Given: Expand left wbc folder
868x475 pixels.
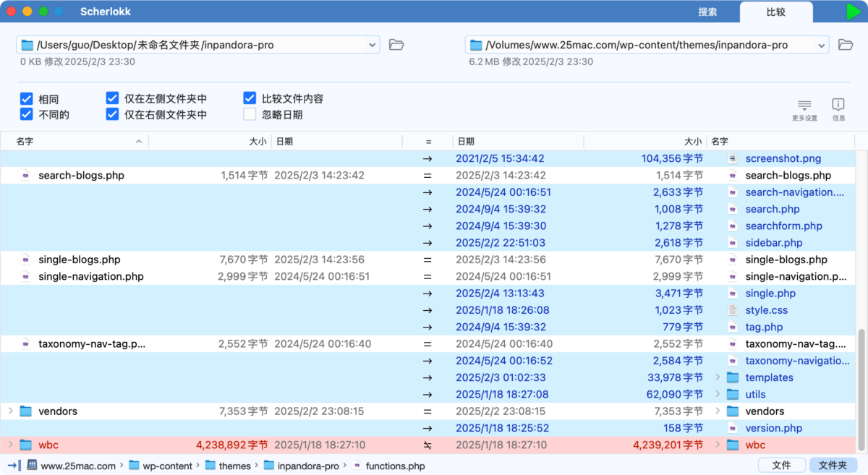Looking at the screenshot, I should point(10,445).
